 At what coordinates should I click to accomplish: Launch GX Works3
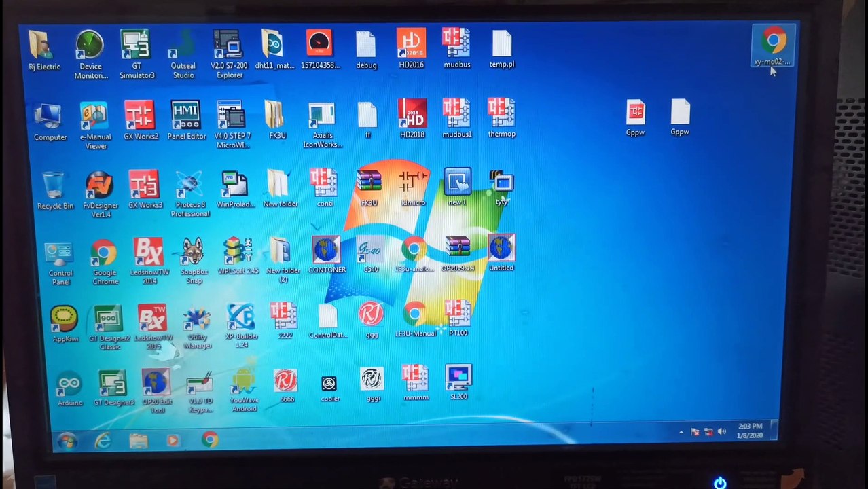(145, 189)
